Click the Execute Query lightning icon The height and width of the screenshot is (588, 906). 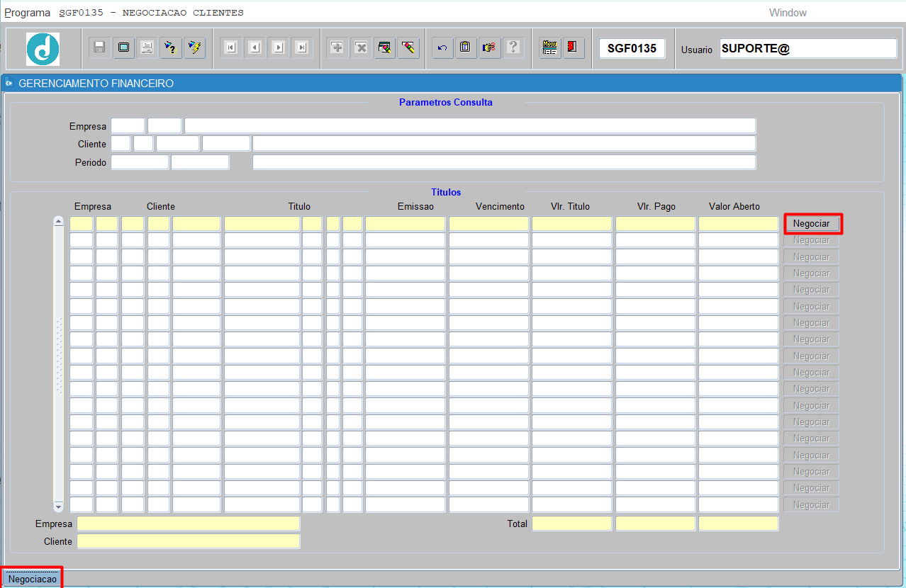pos(194,47)
